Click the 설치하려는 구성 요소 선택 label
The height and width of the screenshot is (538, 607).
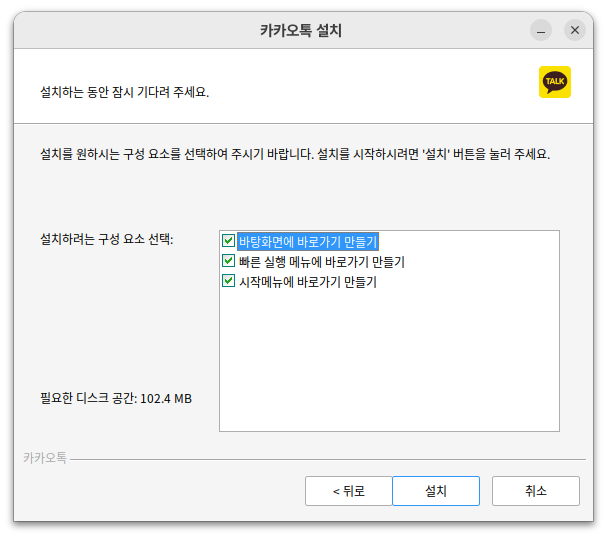click(x=107, y=239)
